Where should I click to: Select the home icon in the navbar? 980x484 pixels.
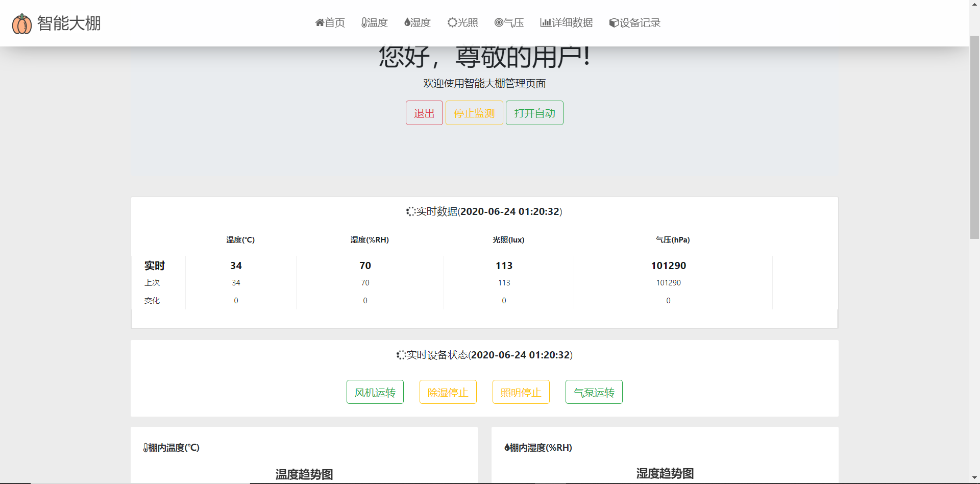[320, 22]
